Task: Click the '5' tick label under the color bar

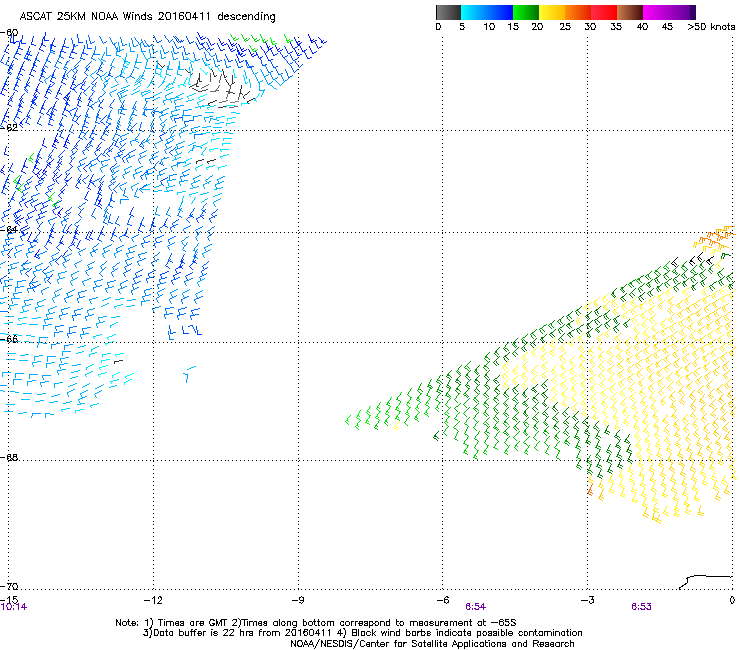Action: [462, 27]
